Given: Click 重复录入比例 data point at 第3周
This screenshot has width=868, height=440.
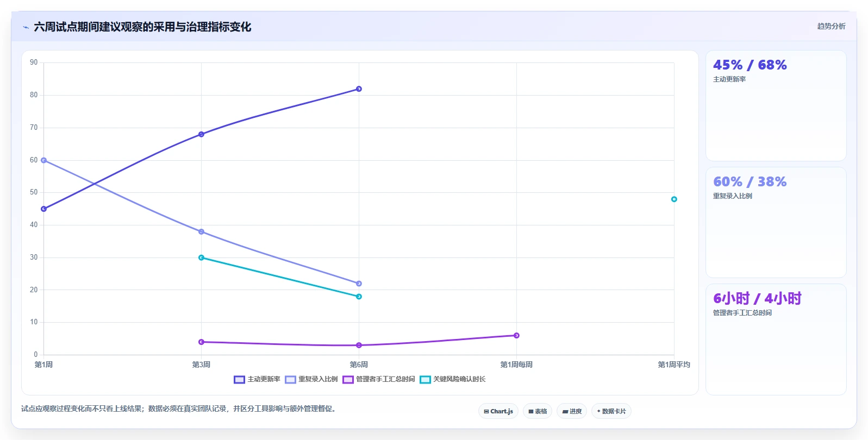Looking at the screenshot, I should pos(201,232).
